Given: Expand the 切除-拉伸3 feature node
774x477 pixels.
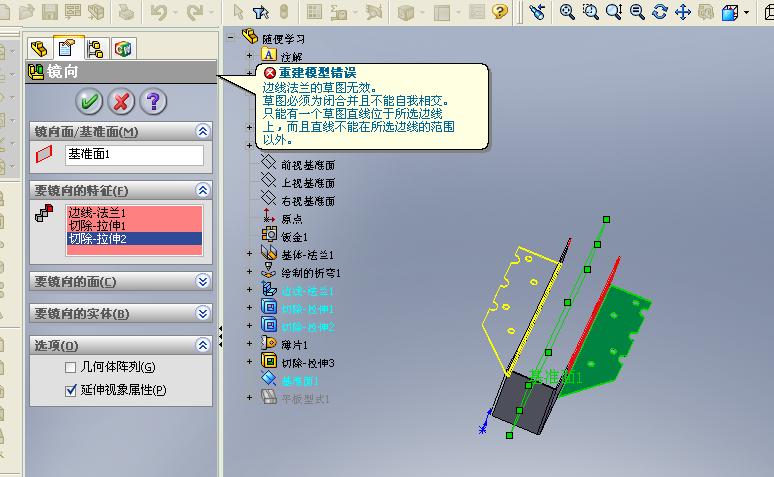Looking at the screenshot, I should [x=250, y=361].
